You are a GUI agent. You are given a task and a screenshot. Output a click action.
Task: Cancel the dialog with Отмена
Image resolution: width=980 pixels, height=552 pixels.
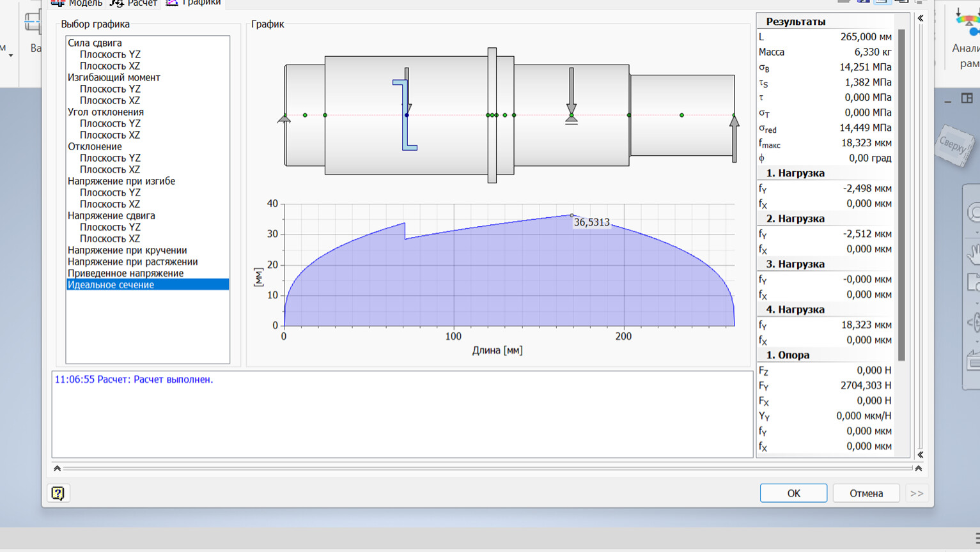pos(866,493)
